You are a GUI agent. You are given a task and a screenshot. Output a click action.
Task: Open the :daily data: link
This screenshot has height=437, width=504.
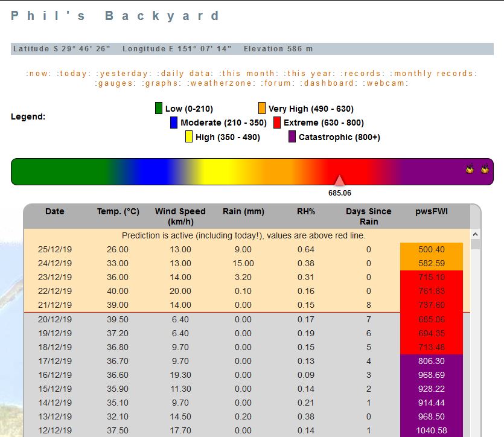coord(183,74)
